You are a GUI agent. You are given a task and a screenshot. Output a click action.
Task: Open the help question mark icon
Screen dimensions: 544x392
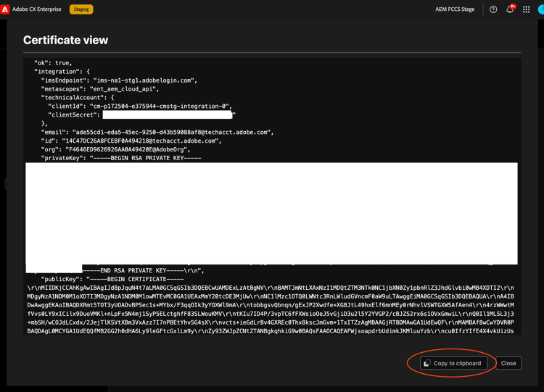(x=493, y=9)
